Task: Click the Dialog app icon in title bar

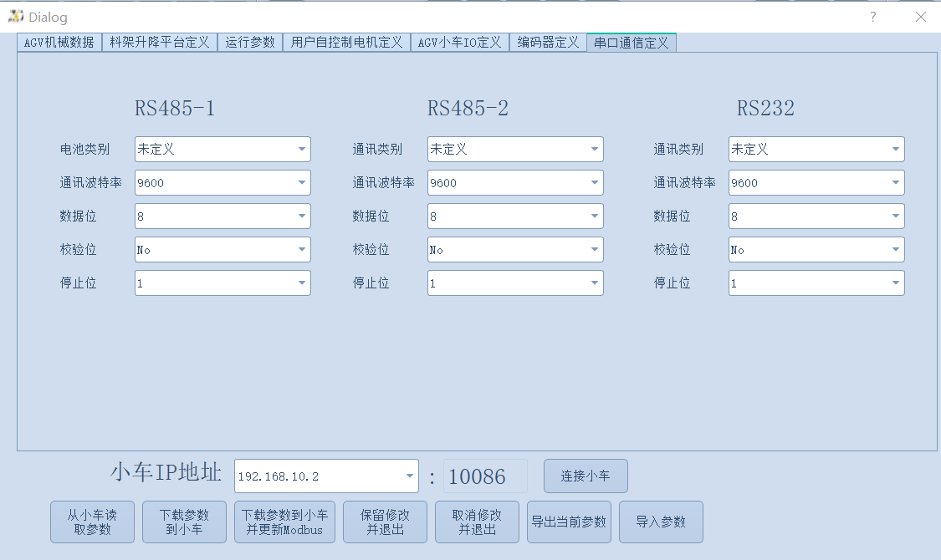Action: click(x=16, y=16)
